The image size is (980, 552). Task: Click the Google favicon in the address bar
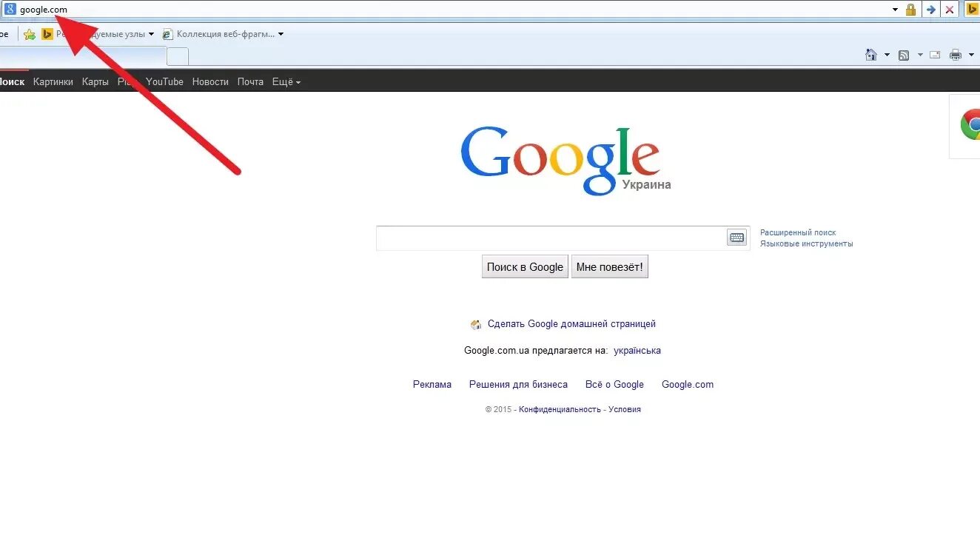(10, 10)
